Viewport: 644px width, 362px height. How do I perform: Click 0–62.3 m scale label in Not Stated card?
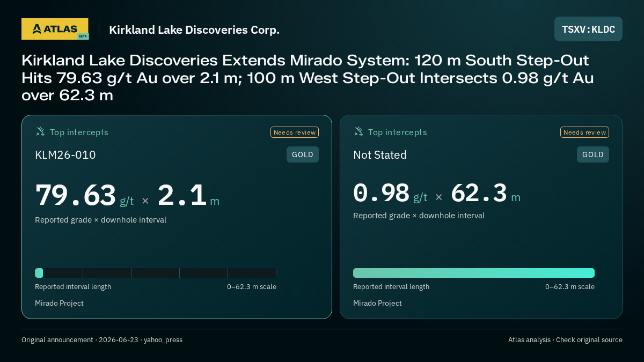[570, 287]
